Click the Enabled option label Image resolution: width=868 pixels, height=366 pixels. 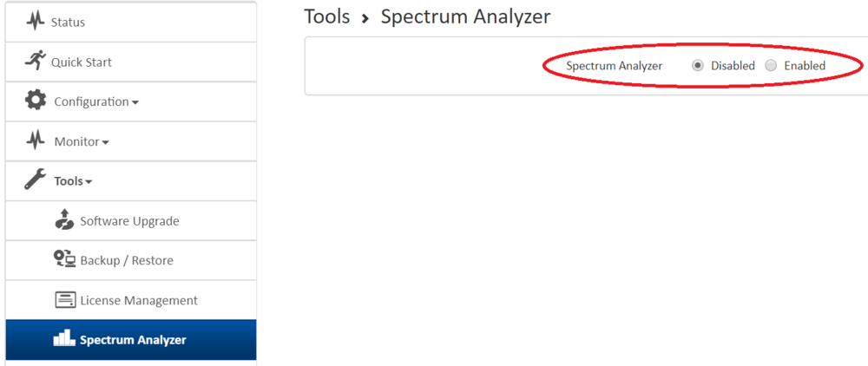(805, 66)
